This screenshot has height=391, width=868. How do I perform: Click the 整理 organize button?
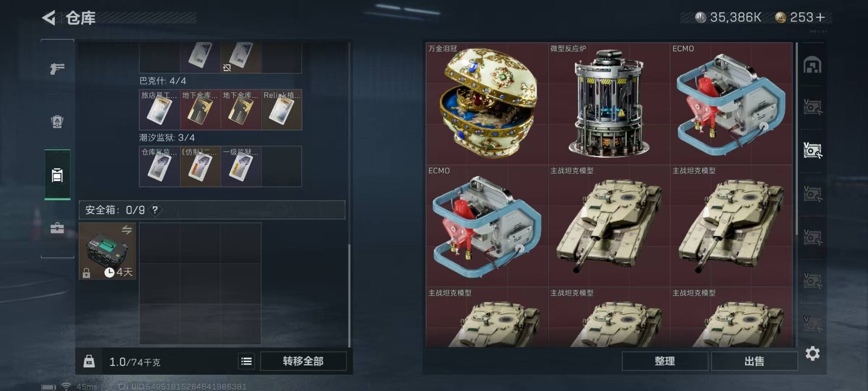pos(665,361)
